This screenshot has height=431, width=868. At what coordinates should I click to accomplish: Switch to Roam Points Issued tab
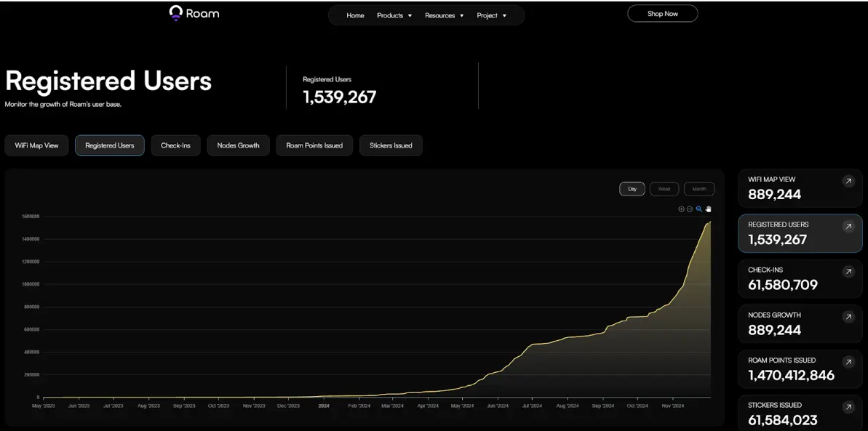(x=314, y=145)
